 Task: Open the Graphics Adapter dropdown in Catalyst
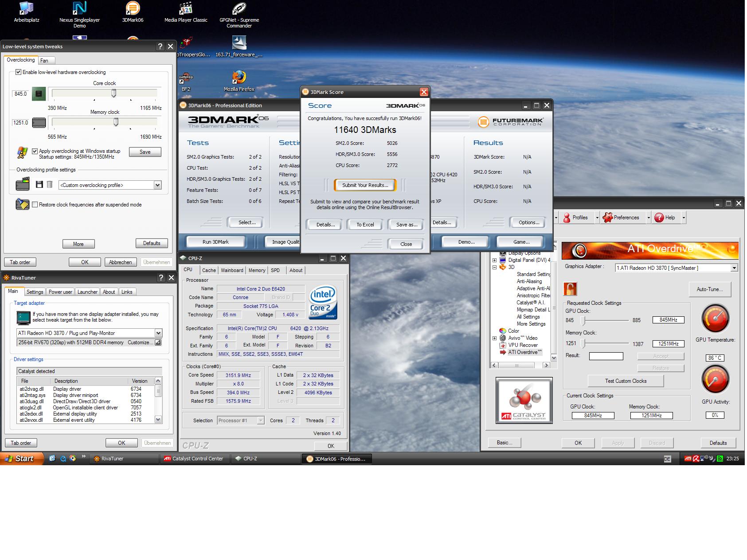point(734,268)
